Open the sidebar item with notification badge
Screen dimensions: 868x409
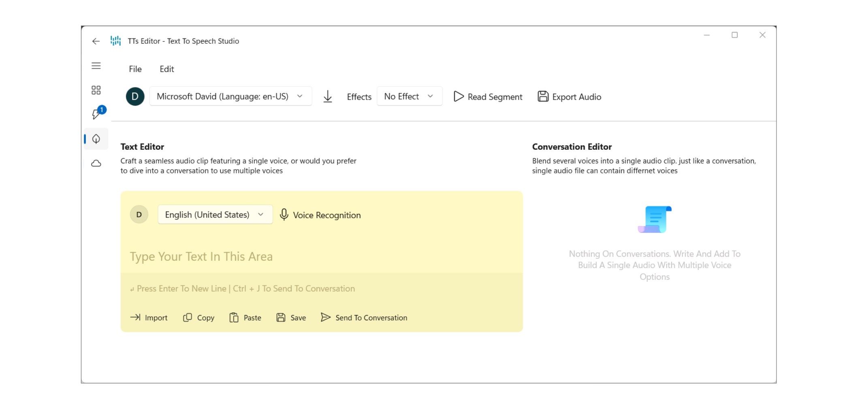(97, 114)
